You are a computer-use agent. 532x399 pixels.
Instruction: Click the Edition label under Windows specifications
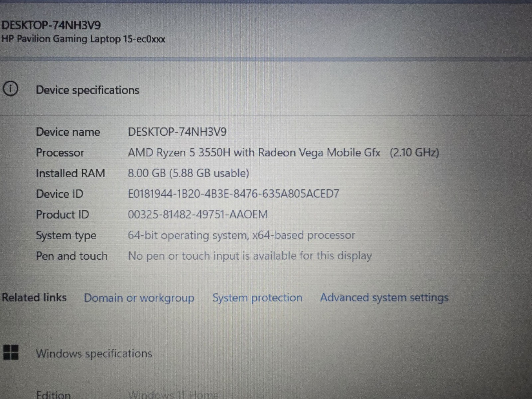point(53,395)
